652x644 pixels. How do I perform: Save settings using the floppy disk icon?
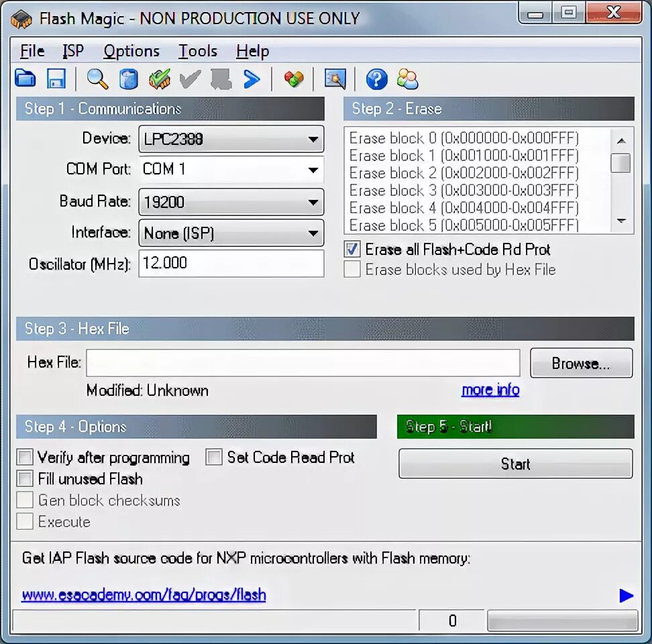(x=56, y=79)
